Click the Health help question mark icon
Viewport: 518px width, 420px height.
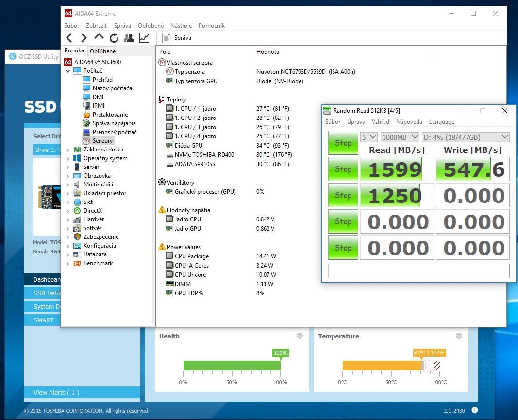point(300,336)
